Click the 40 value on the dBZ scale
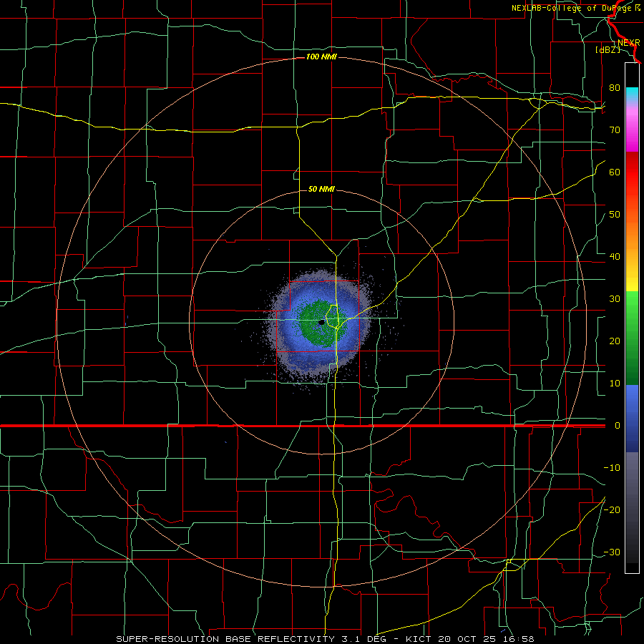 pyautogui.click(x=615, y=257)
